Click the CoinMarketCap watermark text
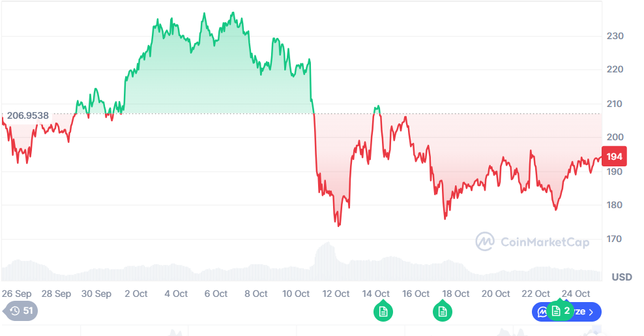 tap(544, 243)
